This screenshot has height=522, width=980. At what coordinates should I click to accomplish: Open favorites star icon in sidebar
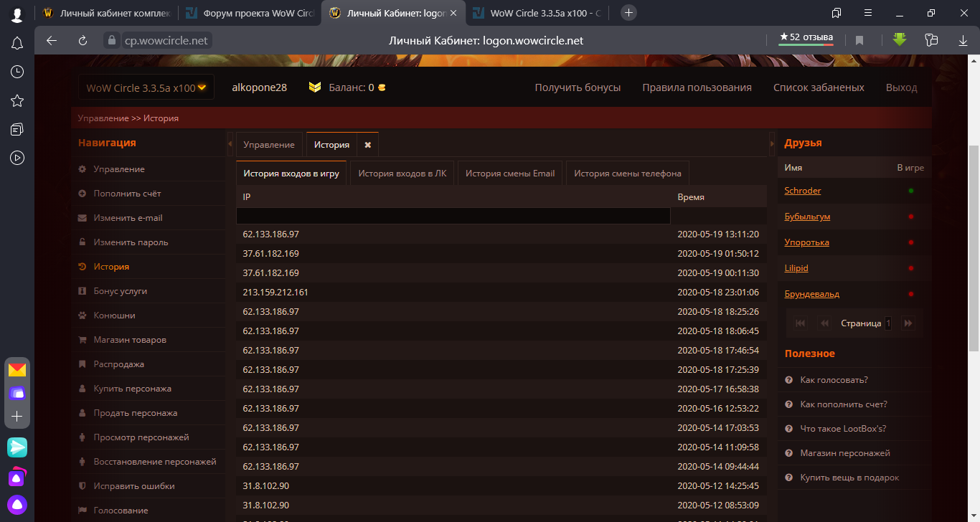pos(17,100)
